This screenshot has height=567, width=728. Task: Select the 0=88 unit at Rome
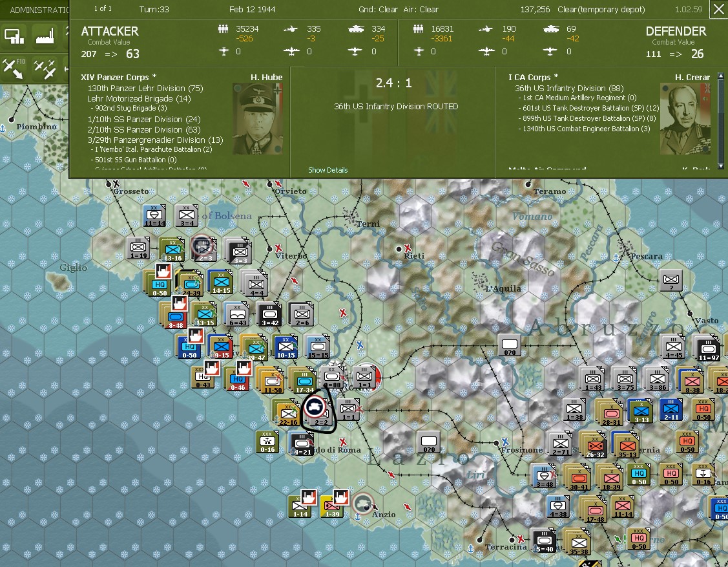click(x=331, y=378)
